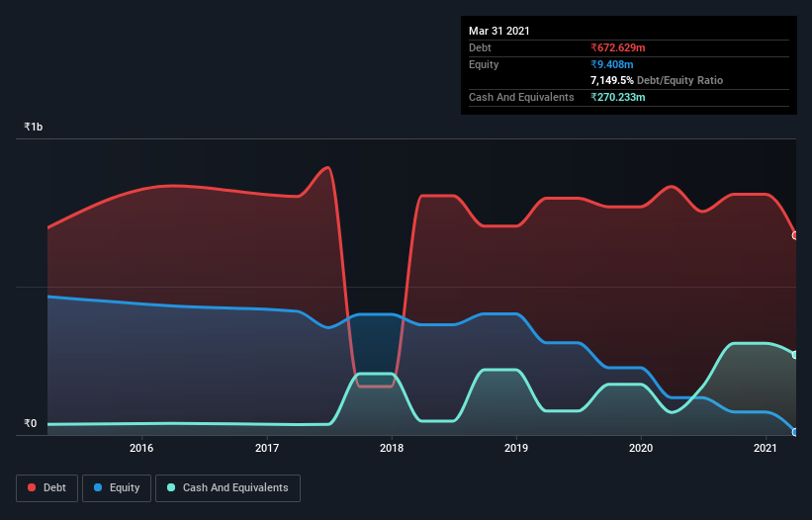Toggle the Cash And Equivalents legend button
Image resolution: width=812 pixels, height=520 pixels.
(227, 488)
